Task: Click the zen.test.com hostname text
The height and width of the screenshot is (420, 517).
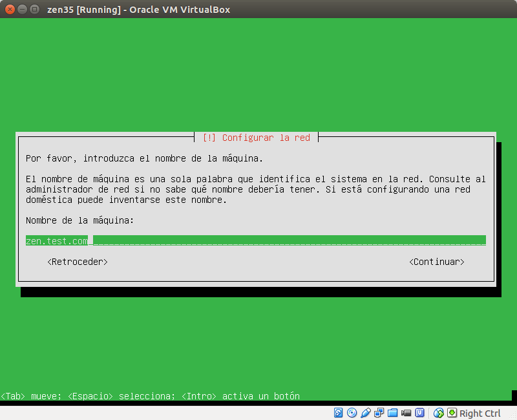Action: click(x=56, y=240)
